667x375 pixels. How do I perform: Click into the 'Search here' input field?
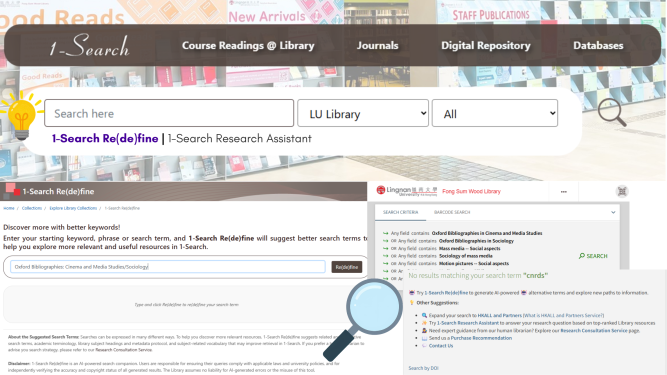(x=169, y=113)
